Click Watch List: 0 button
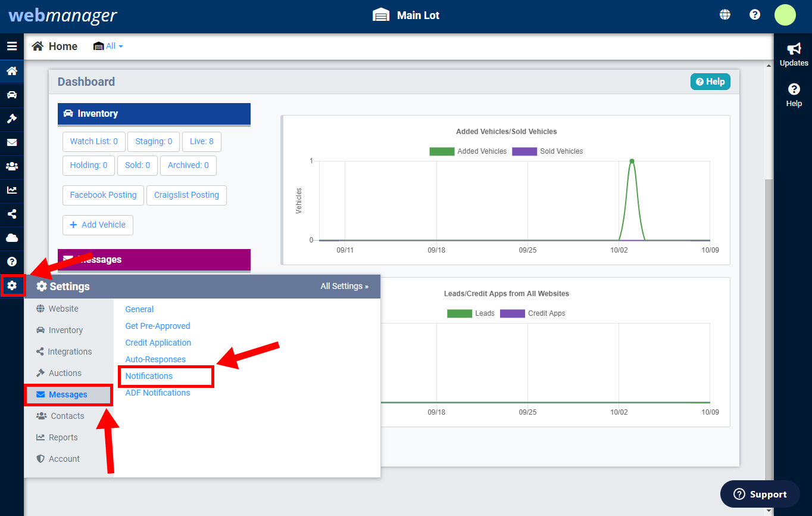Image resolution: width=812 pixels, height=516 pixels. 94,142
